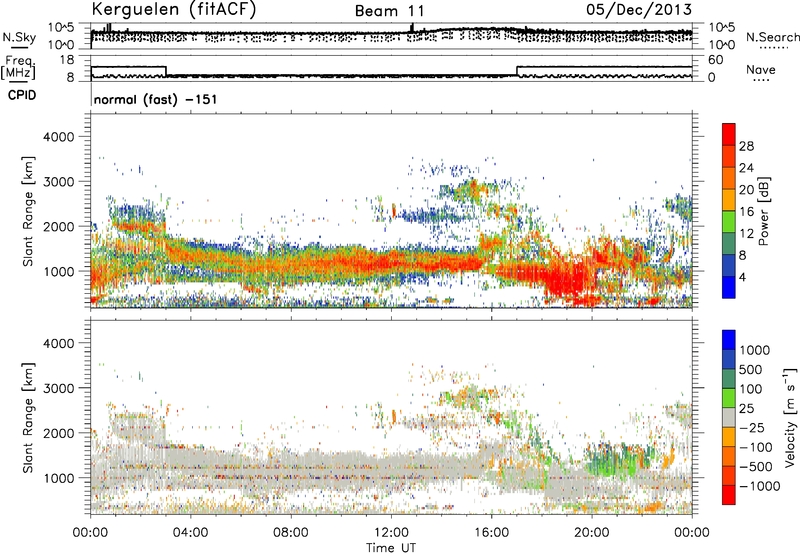Click the "Velocity [m s-1]" colorbar title
Image resolution: width=800 pixels, height=554 pixels.
tap(790, 418)
